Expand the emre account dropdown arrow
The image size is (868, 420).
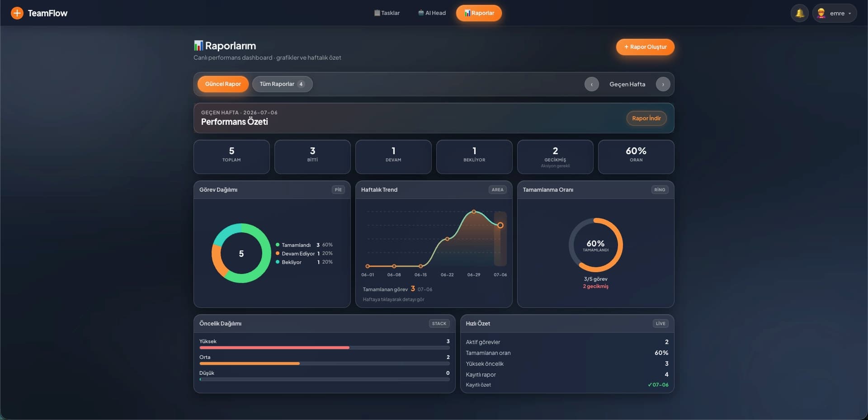pyautogui.click(x=850, y=14)
